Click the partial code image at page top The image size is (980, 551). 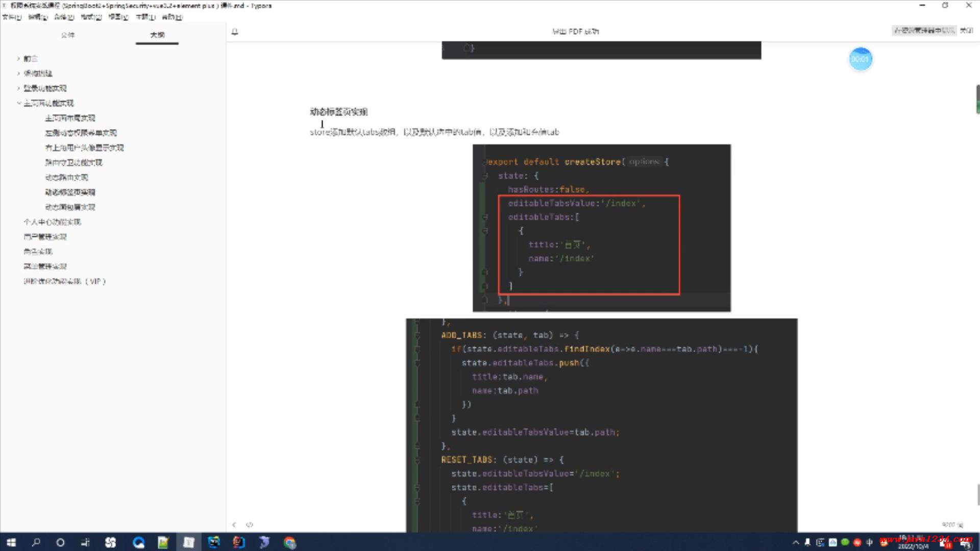point(601,50)
